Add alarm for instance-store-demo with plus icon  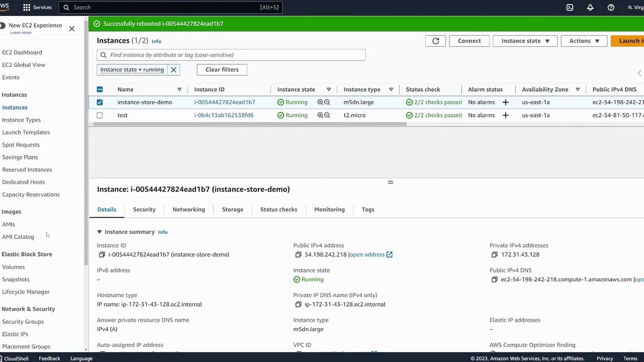click(505, 102)
